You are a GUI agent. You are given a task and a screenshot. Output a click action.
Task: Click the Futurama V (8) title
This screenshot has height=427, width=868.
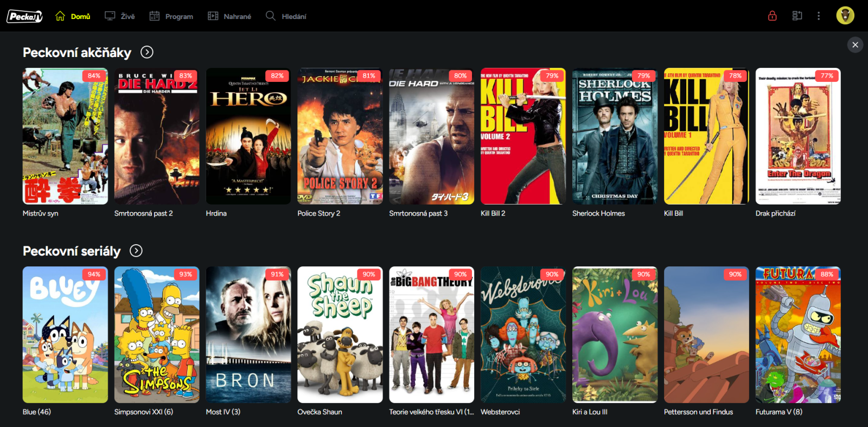point(779,412)
